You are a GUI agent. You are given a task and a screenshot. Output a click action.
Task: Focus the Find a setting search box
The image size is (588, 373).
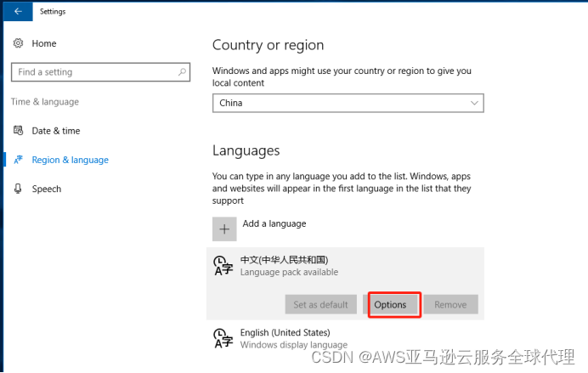pos(100,72)
